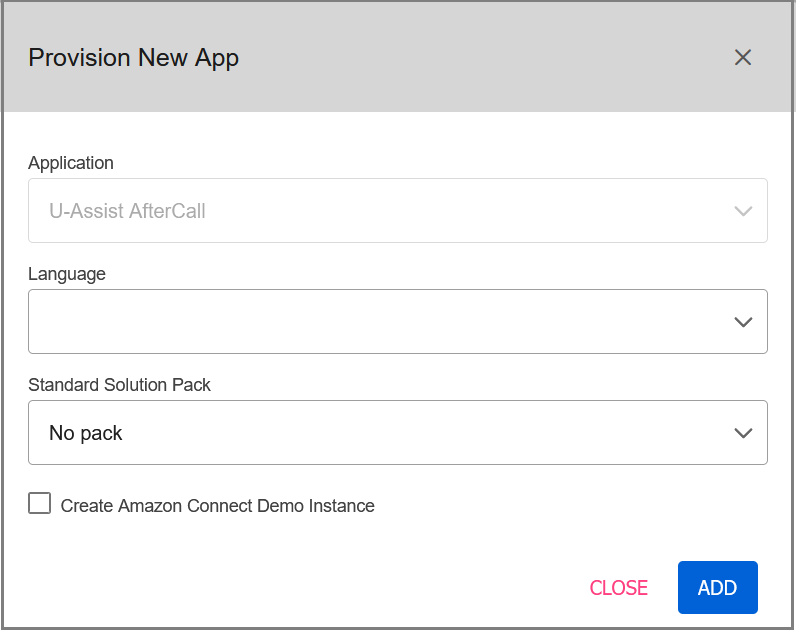Click the gray dialog header bar

(x=398, y=57)
